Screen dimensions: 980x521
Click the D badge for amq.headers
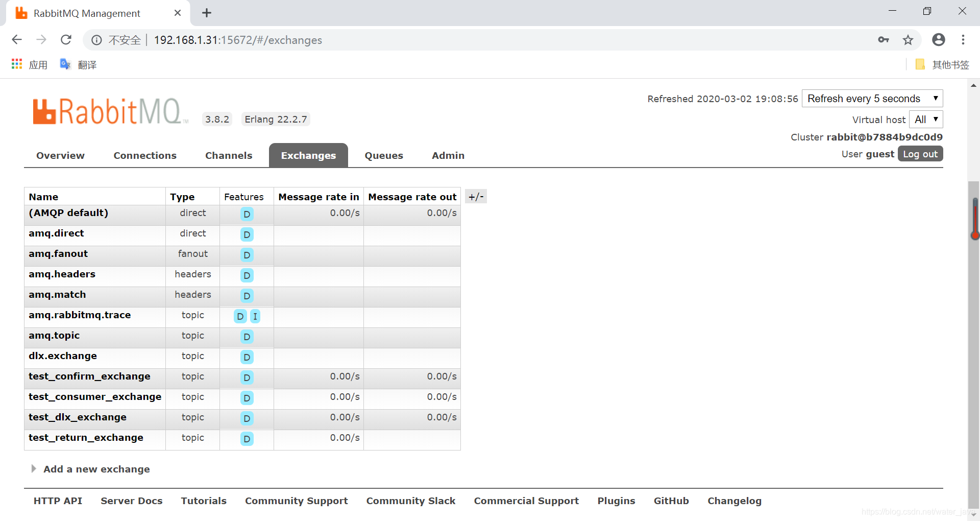click(247, 275)
